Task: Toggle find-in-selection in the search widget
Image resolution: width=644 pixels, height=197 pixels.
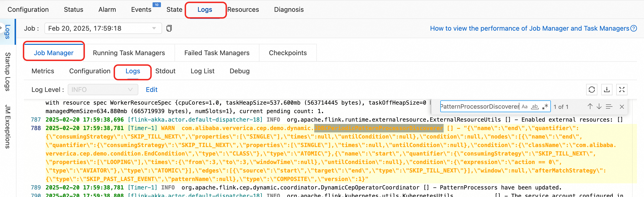Action: point(609,107)
